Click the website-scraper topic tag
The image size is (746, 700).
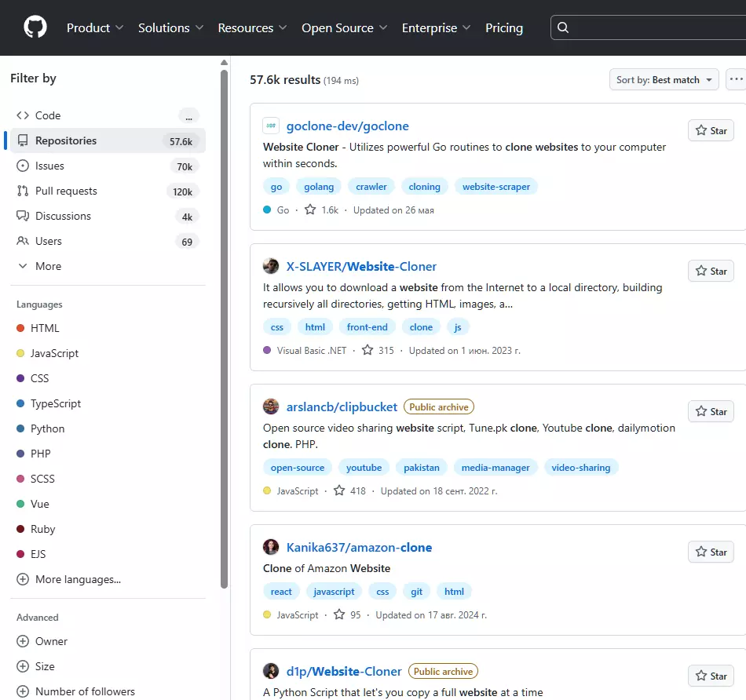click(x=496, y=187)
